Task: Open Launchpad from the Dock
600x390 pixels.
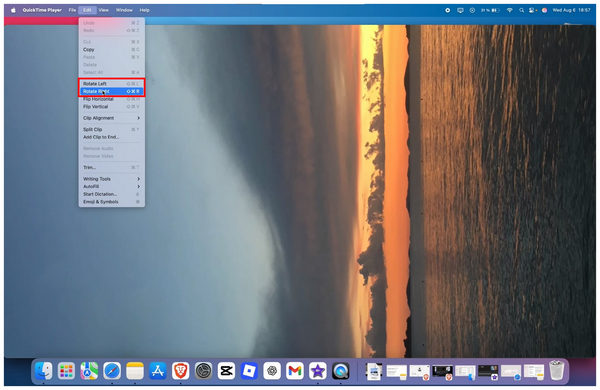Action: coord(66,371)
